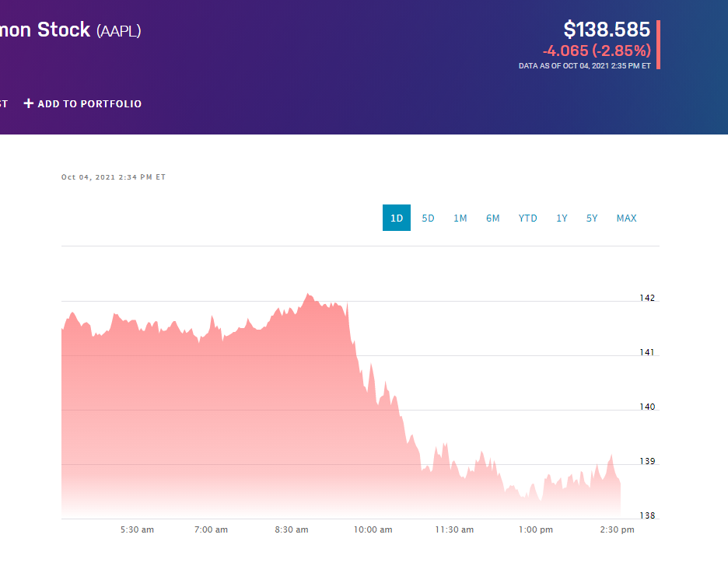The image size is (728, 566).
Task: Click the truncated link left of ADD TO PORTFOLIO
Action: tap(4, 102)
